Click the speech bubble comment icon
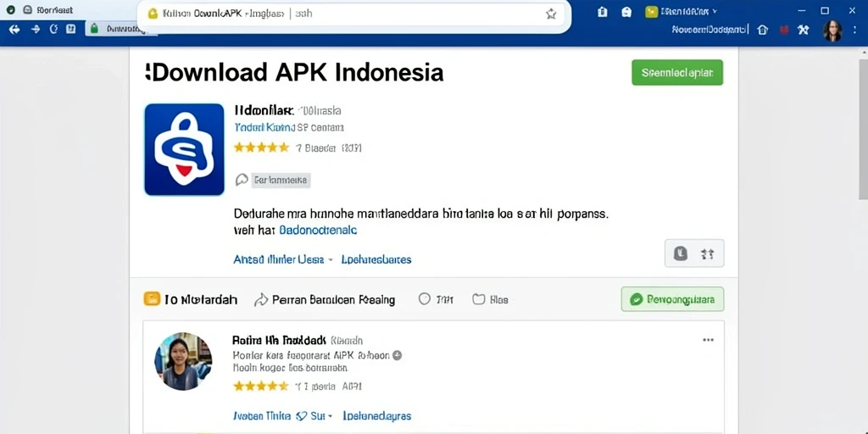This screenshot has width=868, height=434. (x=242, y=180)
